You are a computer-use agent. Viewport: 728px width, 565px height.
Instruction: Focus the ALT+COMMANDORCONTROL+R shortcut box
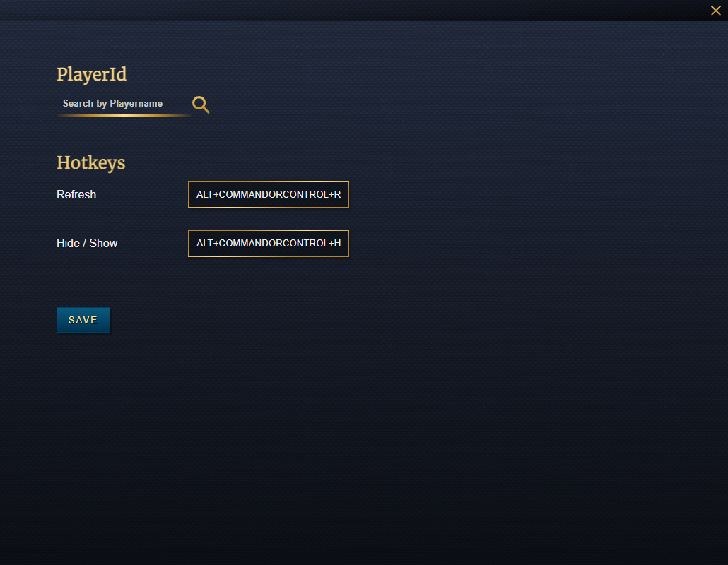tap(269, 194)
